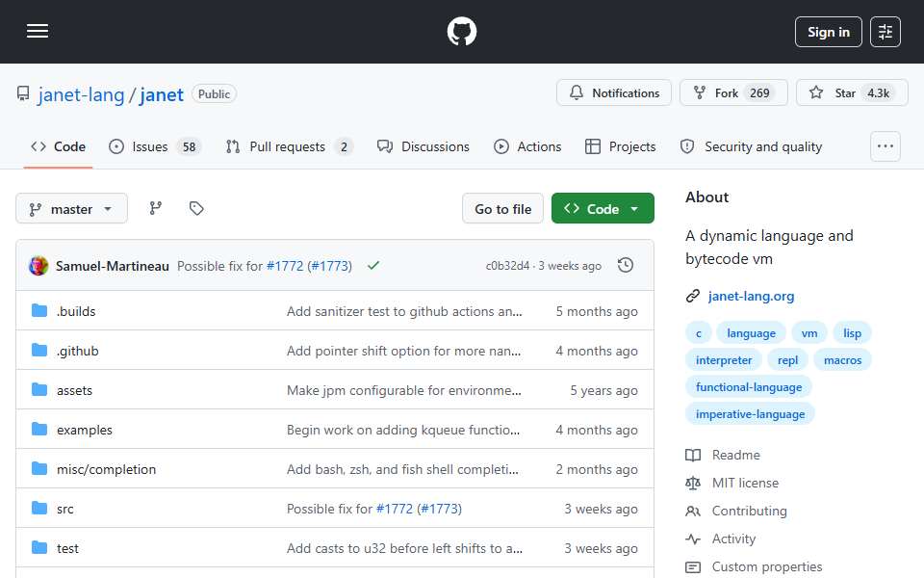View branches via the branch icon
924x578 pixels.
tap(156, 208)
